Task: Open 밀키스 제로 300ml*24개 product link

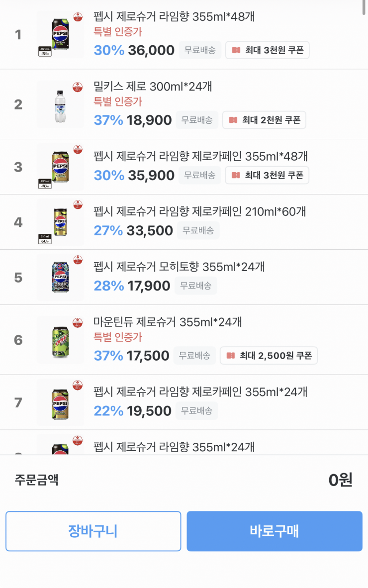Action: pyautogui.click(x=153, y=86)
